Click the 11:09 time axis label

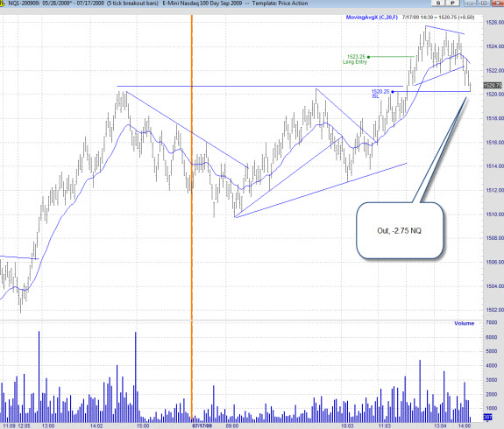pyautogui.click(x=9, y=426)
